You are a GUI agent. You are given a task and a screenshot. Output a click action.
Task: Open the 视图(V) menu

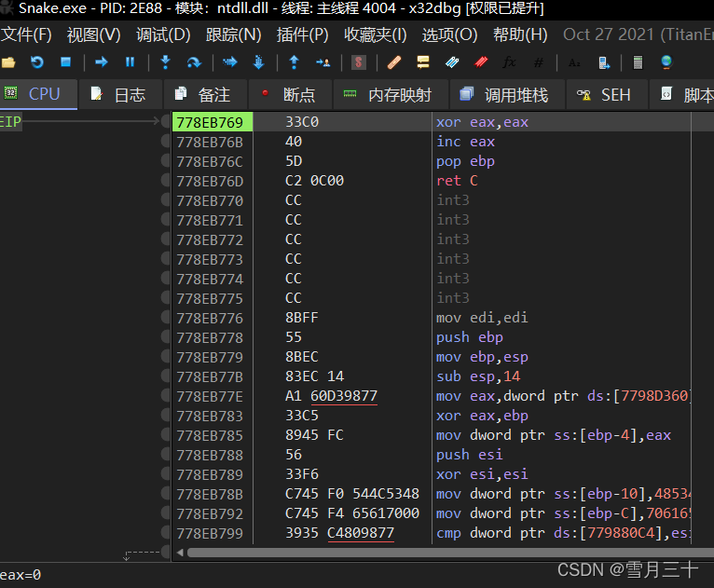click(94, 34)
